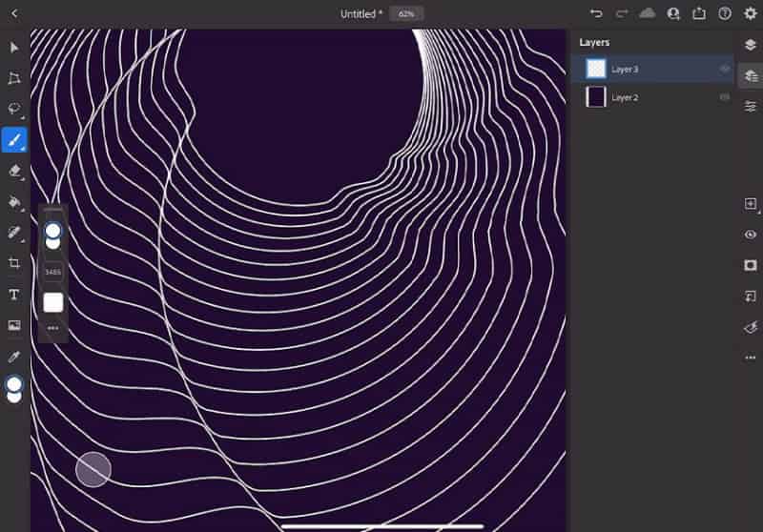Open the layer properties panel
The image size is (763, 532).
751,107
